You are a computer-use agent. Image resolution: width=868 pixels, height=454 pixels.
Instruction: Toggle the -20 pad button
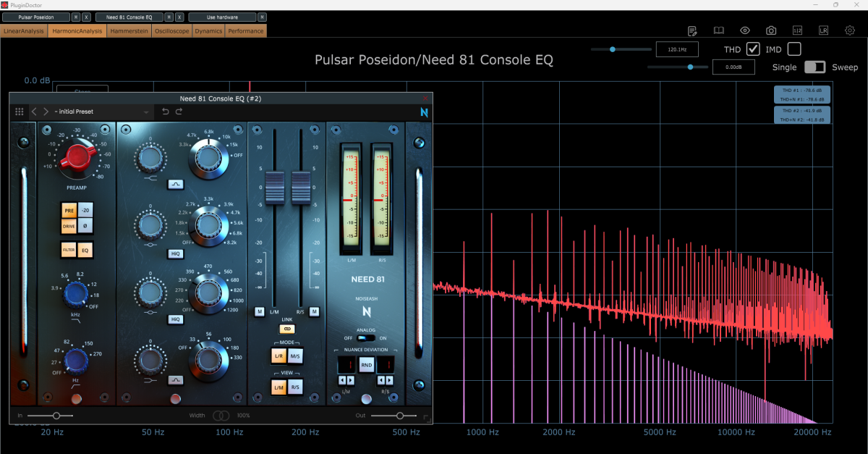[x=85, y=211]
